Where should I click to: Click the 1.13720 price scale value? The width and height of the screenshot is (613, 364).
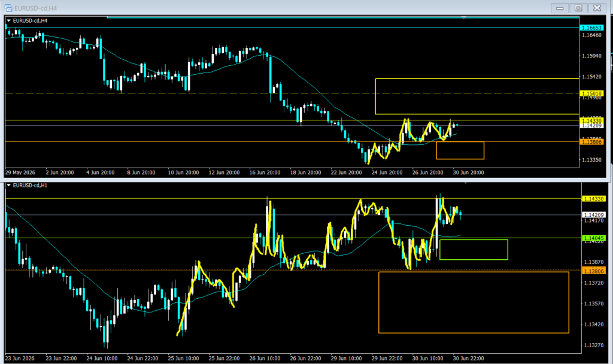tap(594, 283)
